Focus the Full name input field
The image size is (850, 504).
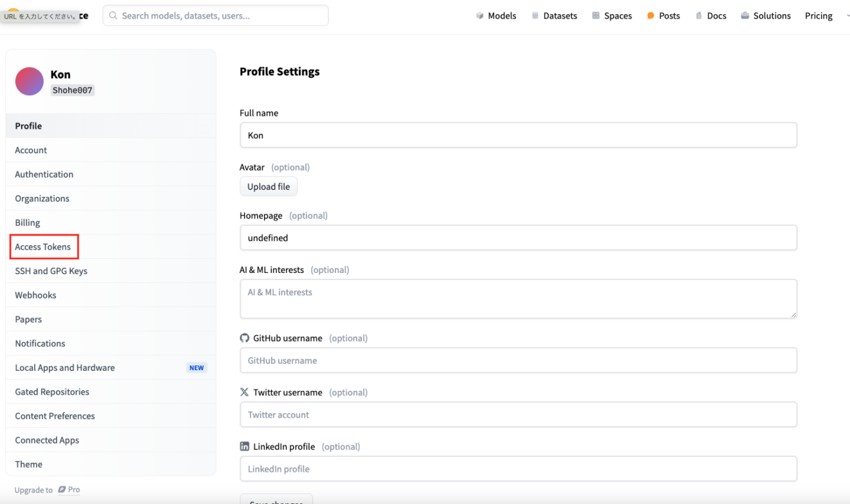click(x=518, y=135)
